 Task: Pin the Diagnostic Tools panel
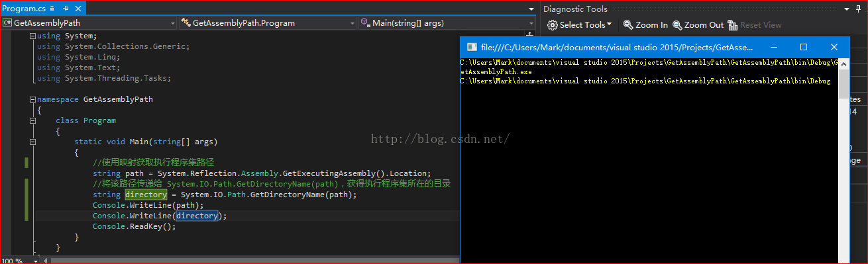[858, 9]
